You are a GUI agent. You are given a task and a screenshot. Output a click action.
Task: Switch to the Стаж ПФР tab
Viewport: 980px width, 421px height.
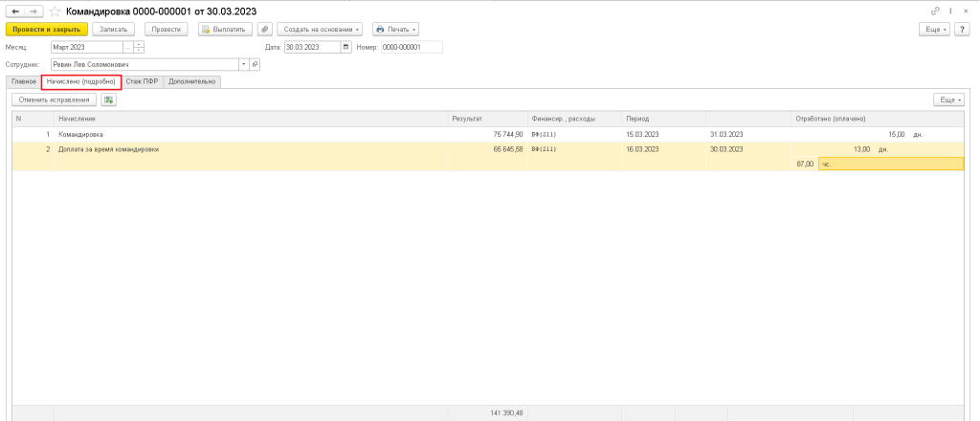tap(143, 82)
